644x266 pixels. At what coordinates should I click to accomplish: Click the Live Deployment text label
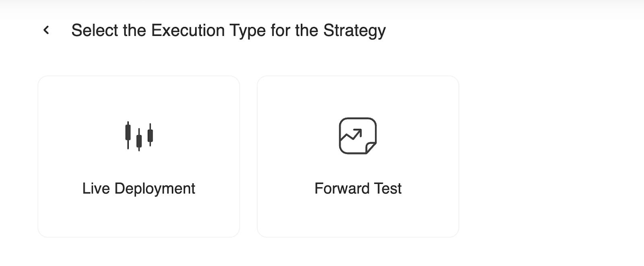(x=139, y=188)
